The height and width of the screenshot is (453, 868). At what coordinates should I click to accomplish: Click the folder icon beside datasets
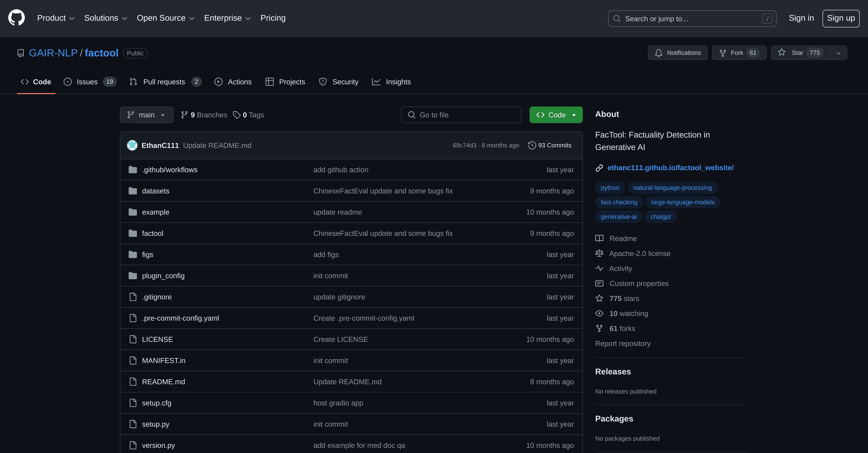click(x=133, y=191)
